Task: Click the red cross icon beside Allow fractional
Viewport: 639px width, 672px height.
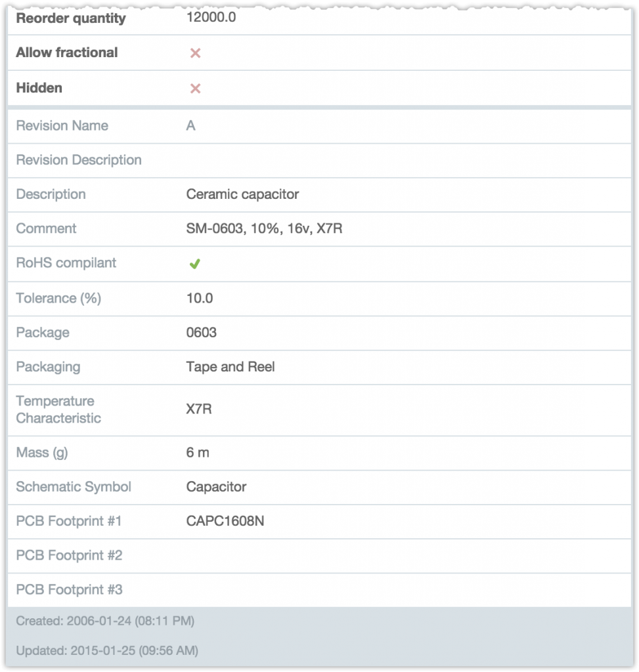Action: point(194,52)
